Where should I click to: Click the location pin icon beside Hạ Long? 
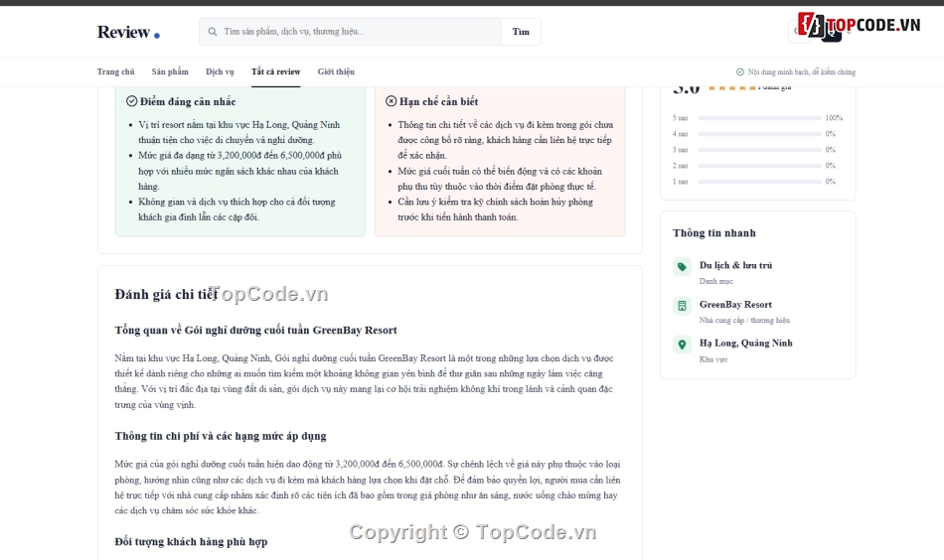(x=682, y=345)
